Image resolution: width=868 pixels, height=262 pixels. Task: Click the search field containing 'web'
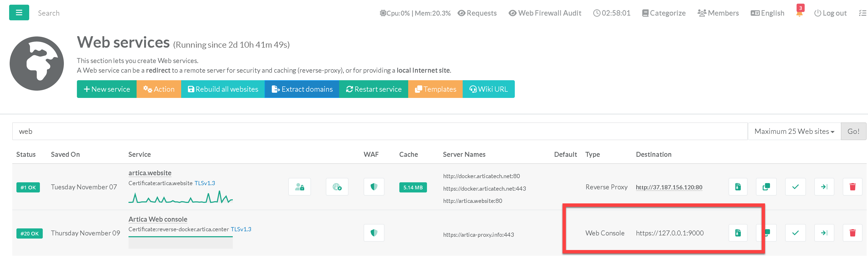click(380, 131)
